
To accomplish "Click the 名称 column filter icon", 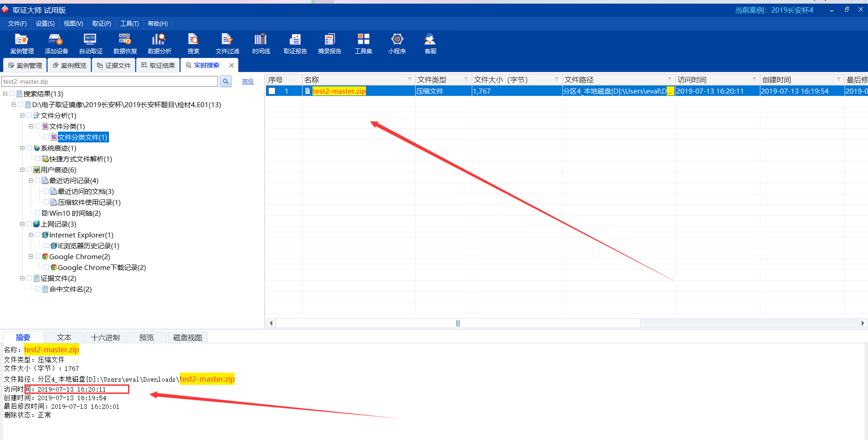I will pyautogui.click(x=409, y=79).
